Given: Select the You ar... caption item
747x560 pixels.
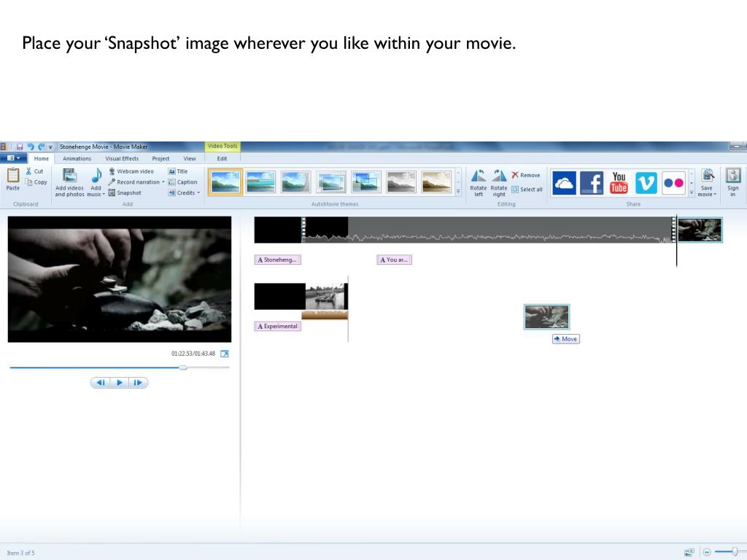Looking at the screenshot, I should click(395, 260).
